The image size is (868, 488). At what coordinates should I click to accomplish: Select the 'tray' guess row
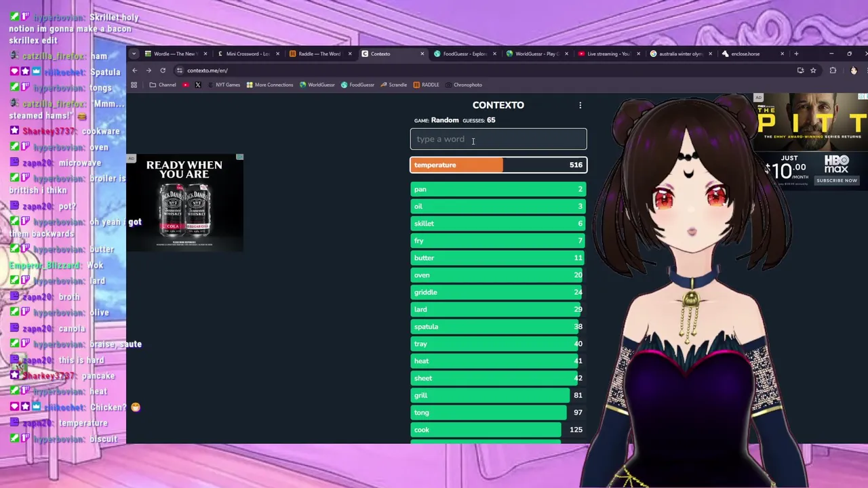(498, 344)
